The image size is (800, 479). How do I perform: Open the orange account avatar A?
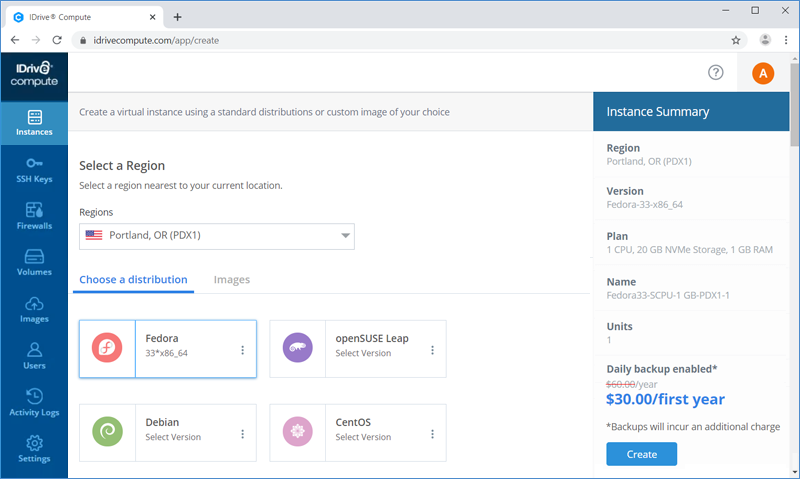763,73
